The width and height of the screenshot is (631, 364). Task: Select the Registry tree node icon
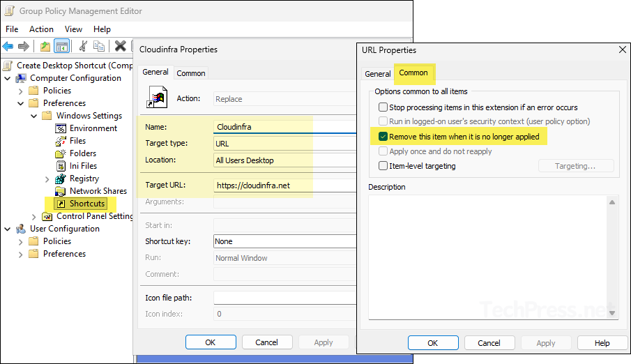(61, 179)
